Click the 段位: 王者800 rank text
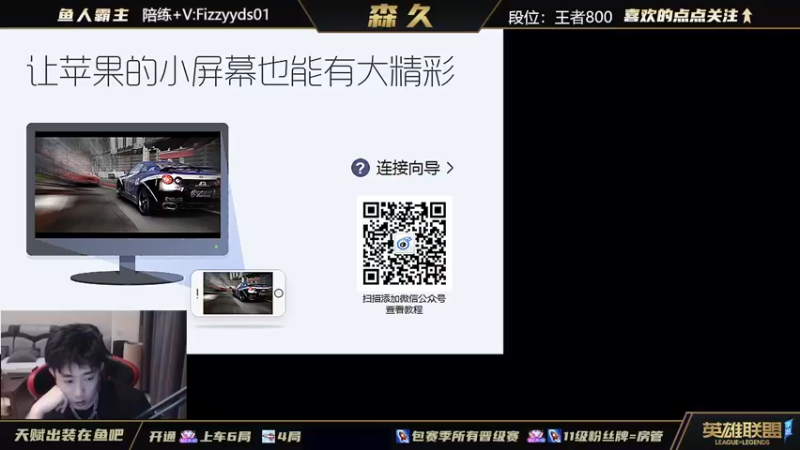The height and width of the screenshot is (450, 800). pyautogui.click(x=560, y=17)
